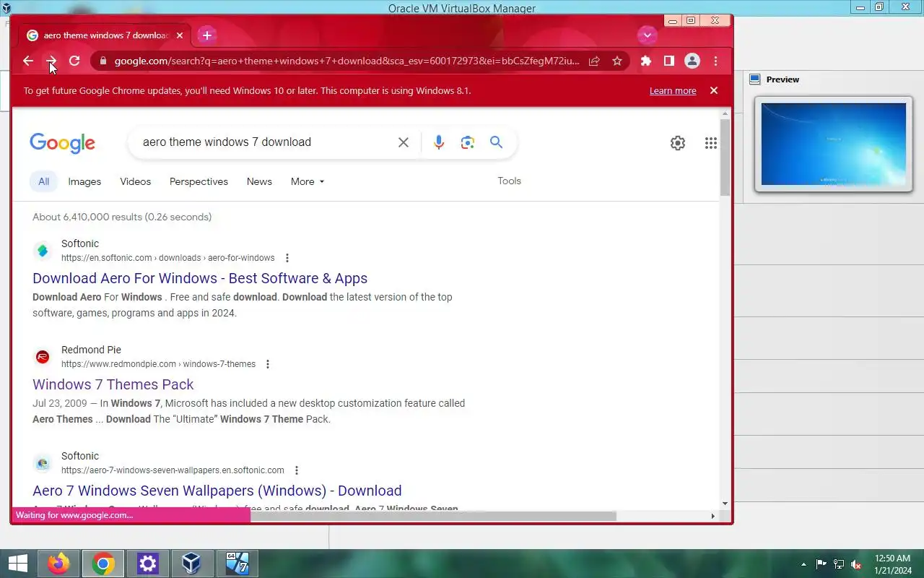Open the Windows 7 VM taskbar icon
924x578 pixels.
coord(237,564)
